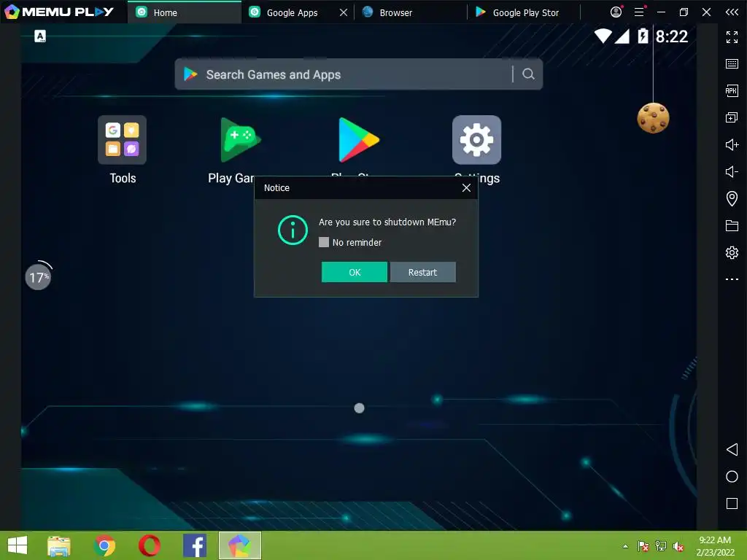Launch Opera from the taskbar

pyautogui.click(x=149, y=545)
